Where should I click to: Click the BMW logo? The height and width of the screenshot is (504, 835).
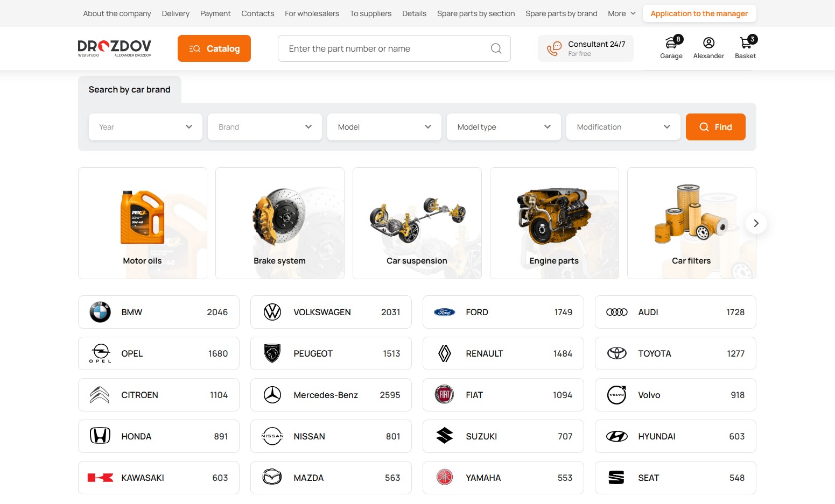coord(100,312)
